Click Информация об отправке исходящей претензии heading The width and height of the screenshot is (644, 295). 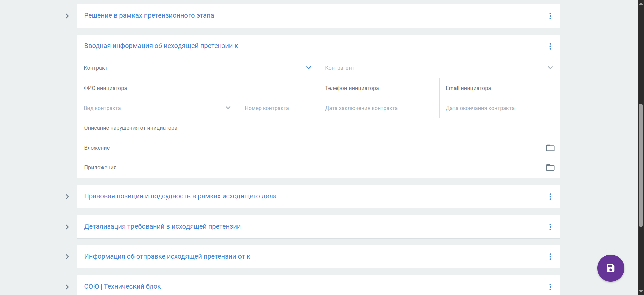point(167,257)
